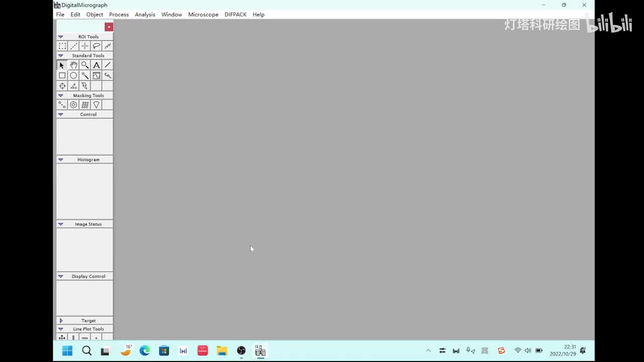Image resolution: width=644 pixels, height=362 pixels.
Task: Launch Microsoft Edge from the taskbar
Action: (x=145, y=351)
